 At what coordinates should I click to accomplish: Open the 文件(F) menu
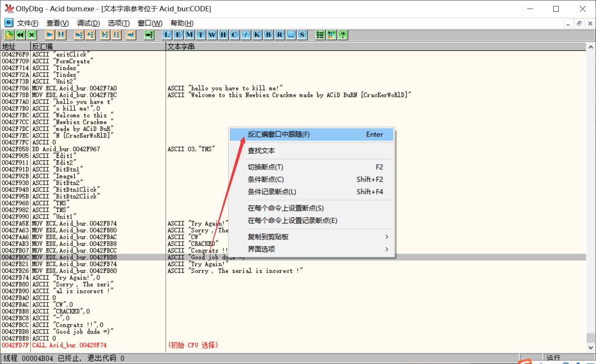coord(28,23)
